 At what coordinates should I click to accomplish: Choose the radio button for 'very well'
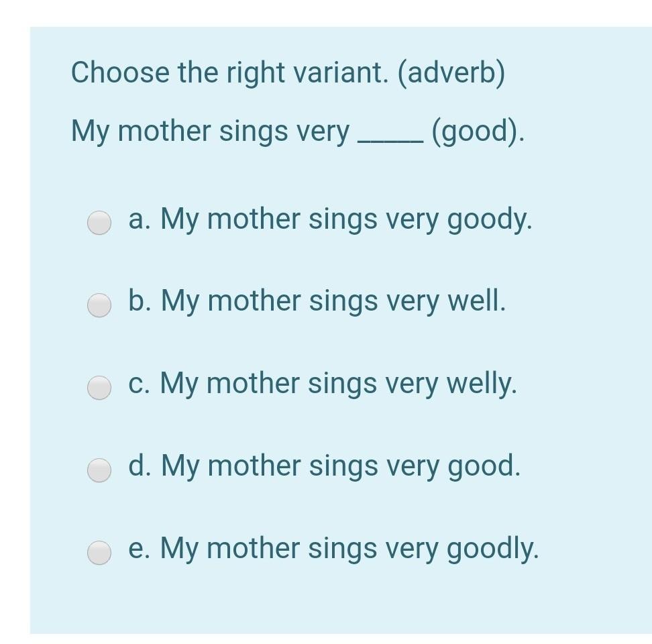coord(99,305)
